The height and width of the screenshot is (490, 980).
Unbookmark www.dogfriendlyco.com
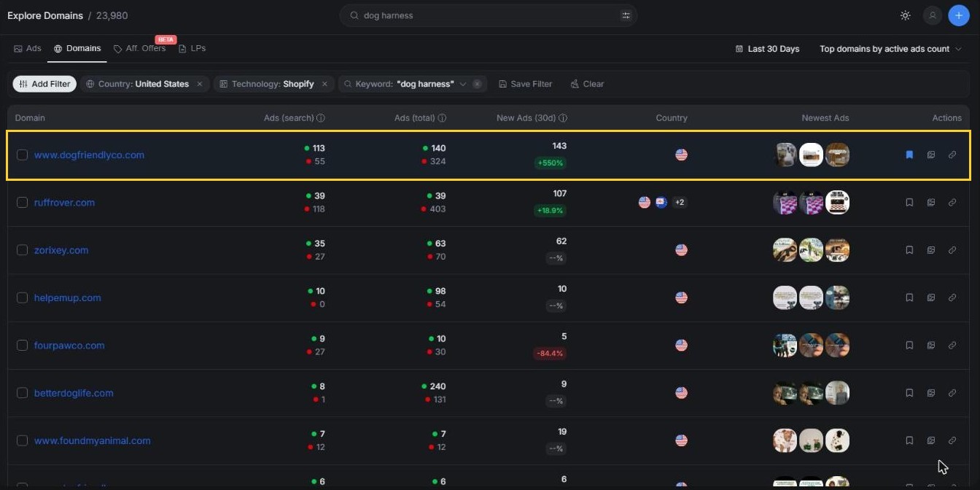tap(909, 155)
